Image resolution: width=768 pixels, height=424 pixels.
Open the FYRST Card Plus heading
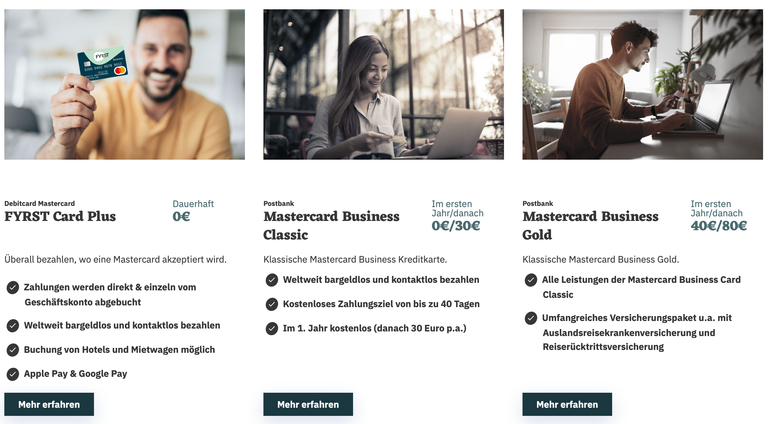coord(60,216)
